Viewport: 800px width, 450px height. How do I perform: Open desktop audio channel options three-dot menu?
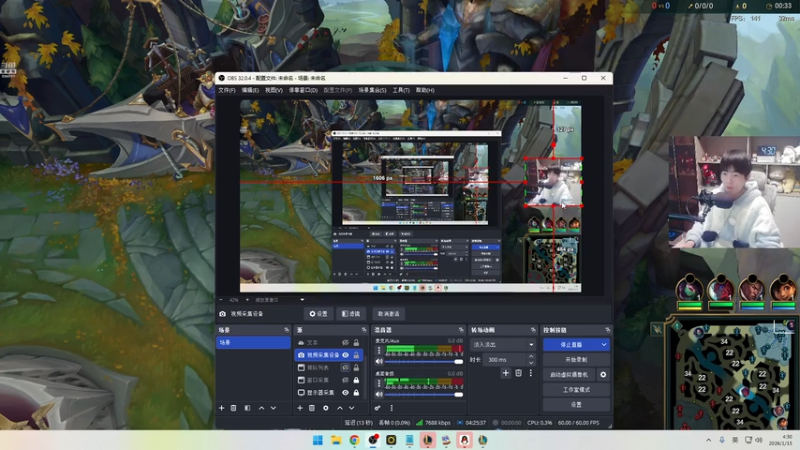pyautogui.click(x=379, y=383)
